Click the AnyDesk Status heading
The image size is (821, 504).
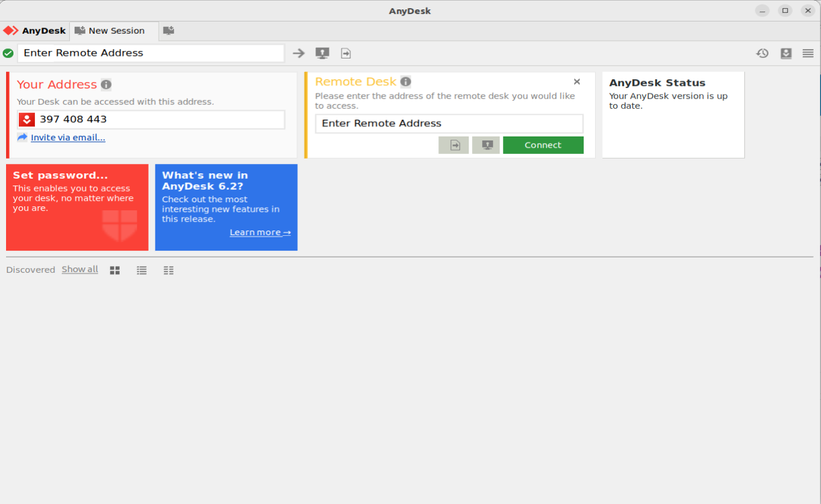pos(658,83)
